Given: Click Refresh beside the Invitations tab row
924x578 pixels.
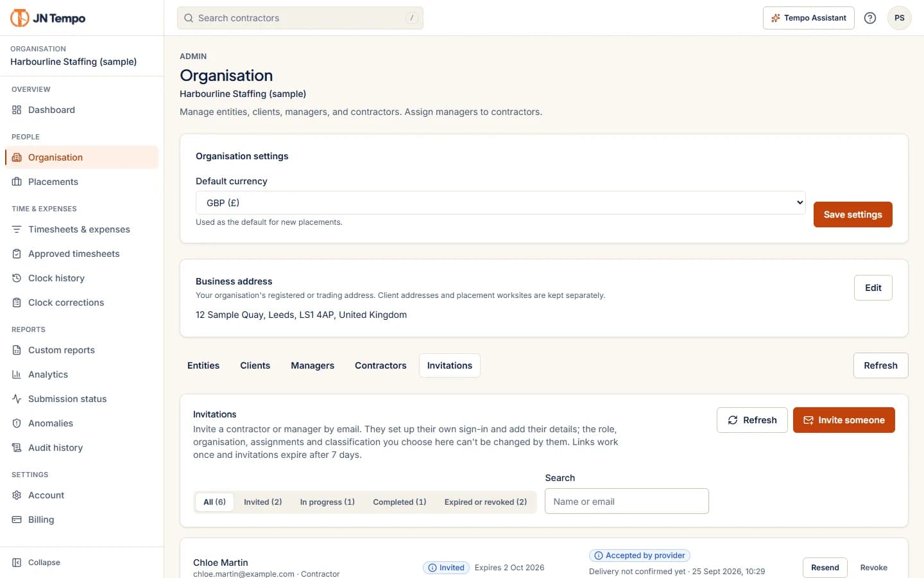Looking at the screenshot, I should (880, 365).
